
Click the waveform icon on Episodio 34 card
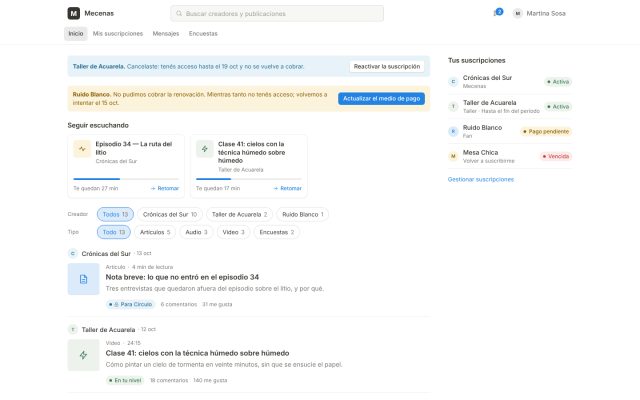coord(82,149)
